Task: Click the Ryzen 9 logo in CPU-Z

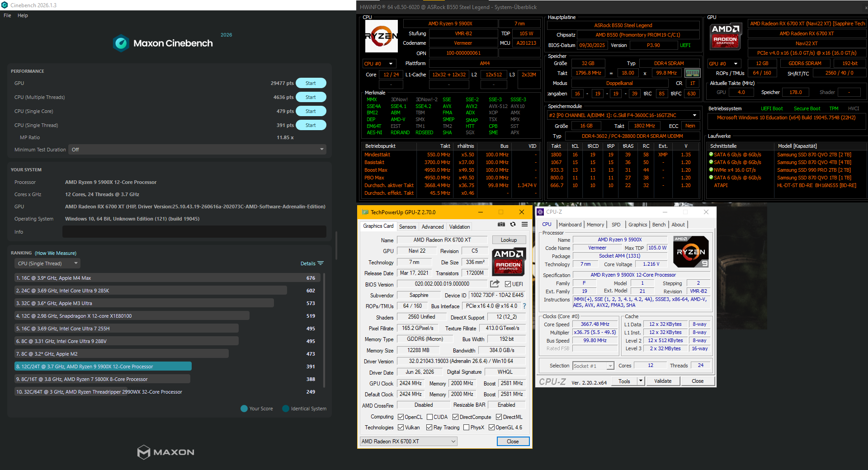Action: click(x=691, y=252)
